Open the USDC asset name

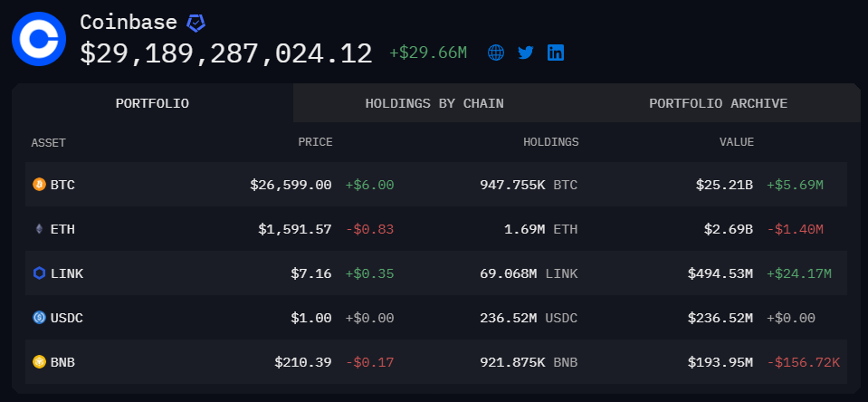pyautogui.click(x=67, y=318)
